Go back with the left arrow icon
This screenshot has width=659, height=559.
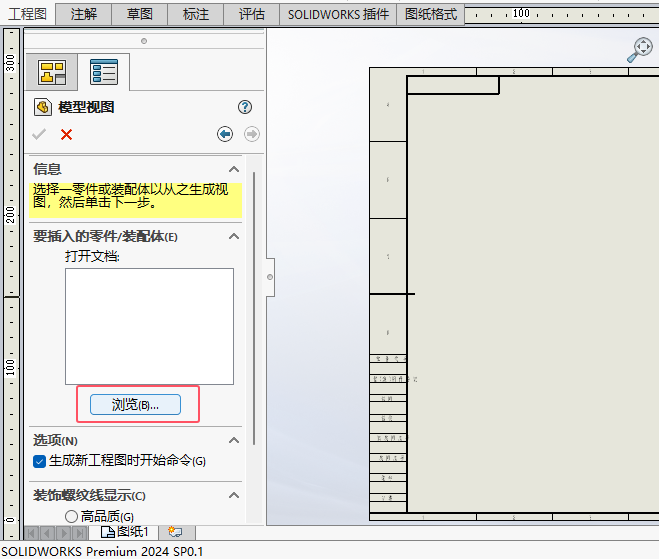point(225,134)
